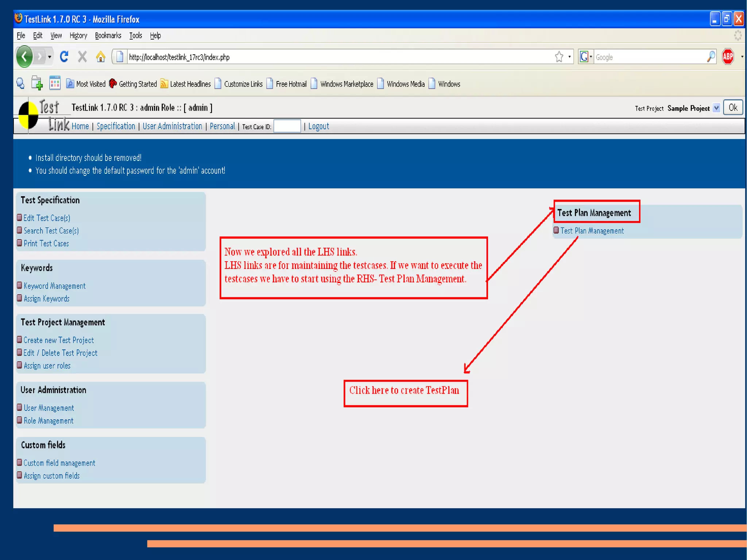747x560 pixels.
Task: Click inside the URL address field
Action: click(339, 57)
